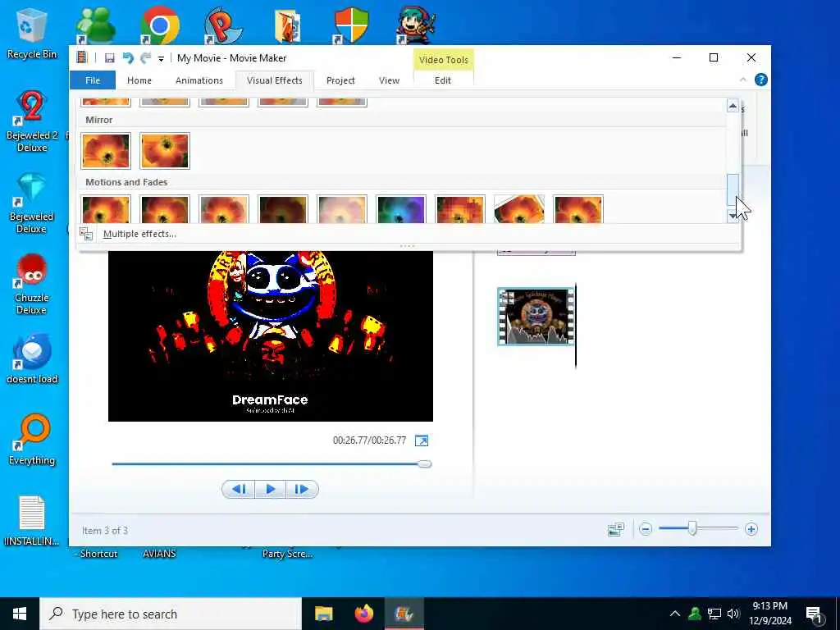Image resolution: width=840 pixels, height=630 pixels.
Task: Click the video preview monitor
Action: 271,336
